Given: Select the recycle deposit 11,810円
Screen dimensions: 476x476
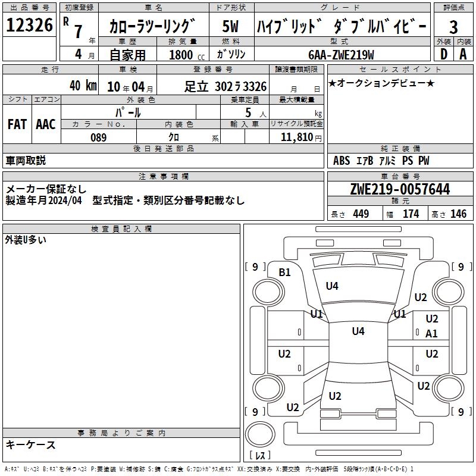Looking at the screenshot, I should (301, 137).
